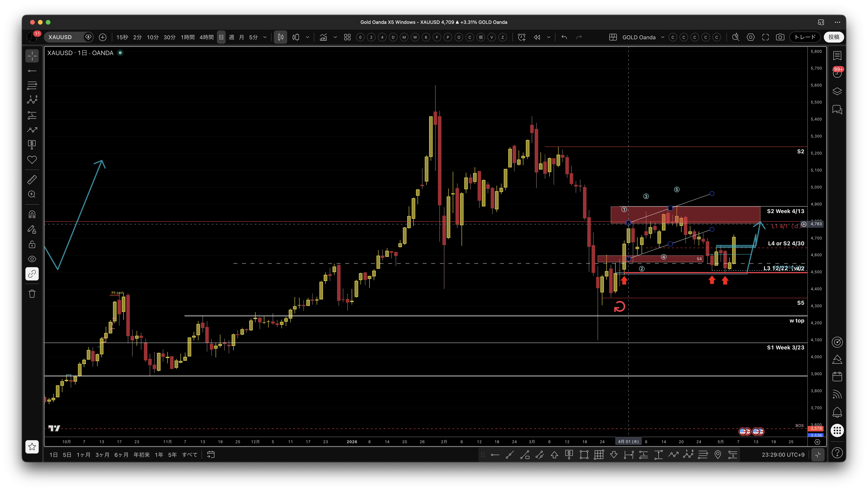868x491 pixels.
Task: Open the object tree layers icon
Action: tap(837, 91)
